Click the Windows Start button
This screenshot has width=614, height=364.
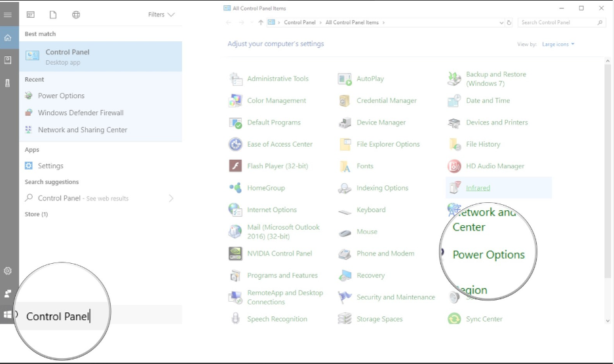click(8, 314)
